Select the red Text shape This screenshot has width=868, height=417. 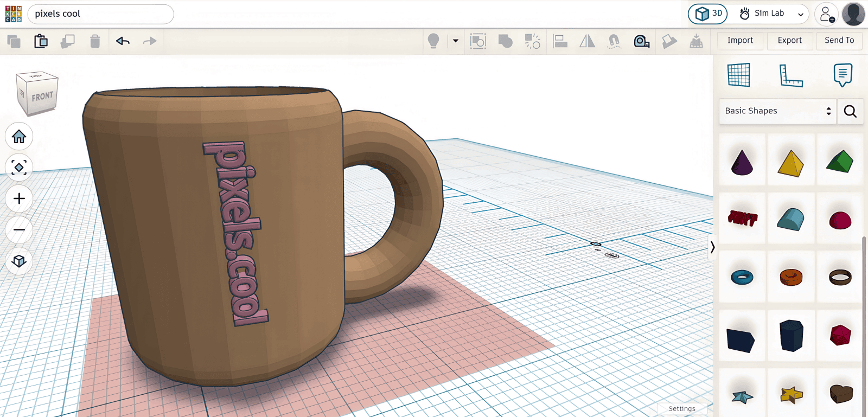pos(742,218)
